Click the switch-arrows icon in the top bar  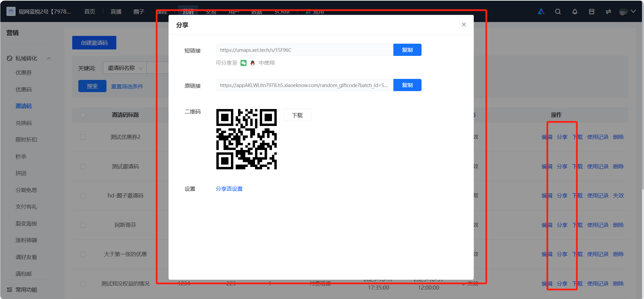608,12
